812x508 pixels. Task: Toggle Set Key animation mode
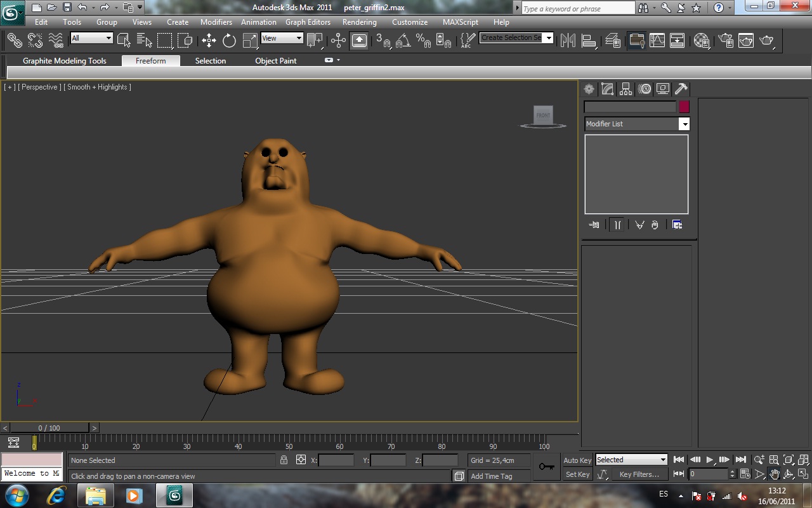point(577,474)
